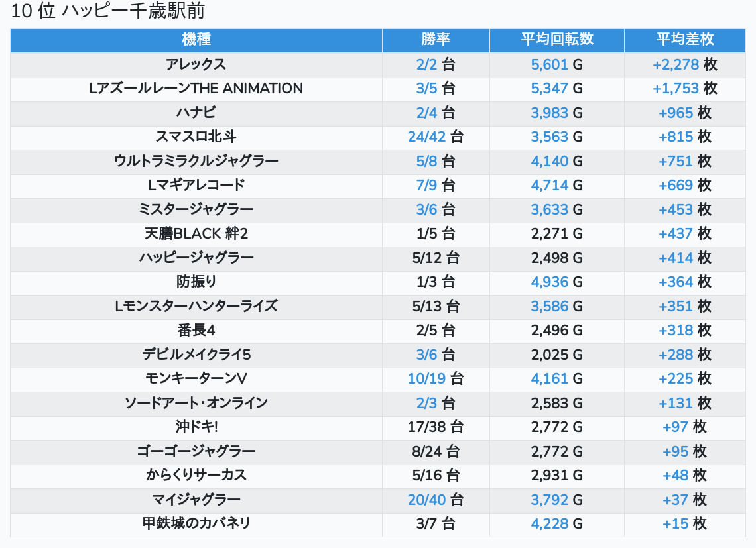Select the 'ミスタージャグラー' row name
Image resolution: width=756 pixels, height=548 pixels.
tap(196, 209)
